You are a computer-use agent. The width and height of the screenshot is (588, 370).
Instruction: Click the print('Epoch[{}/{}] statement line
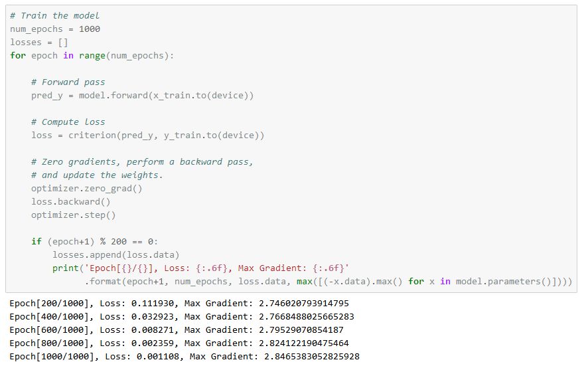click(x=200, y=268)
